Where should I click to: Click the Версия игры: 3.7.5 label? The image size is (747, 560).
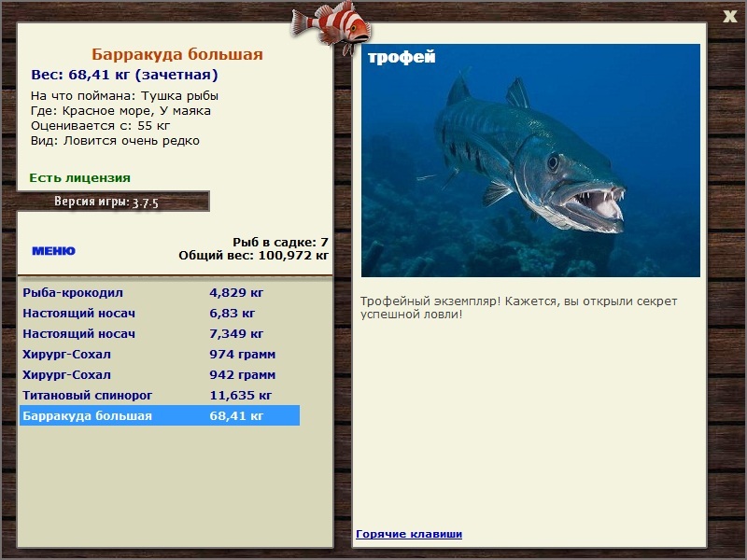(106, 202)
